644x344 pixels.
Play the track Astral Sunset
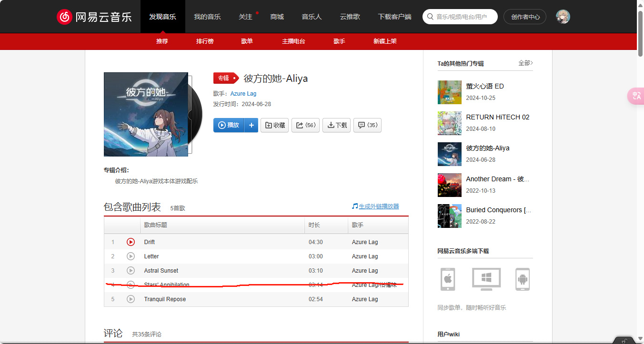pos(131,270)
